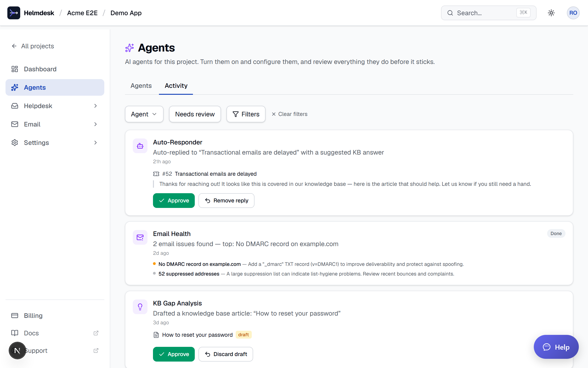Click the round N badge at bottom left
The height and width of the screenshot is (368, 588).
17,351
